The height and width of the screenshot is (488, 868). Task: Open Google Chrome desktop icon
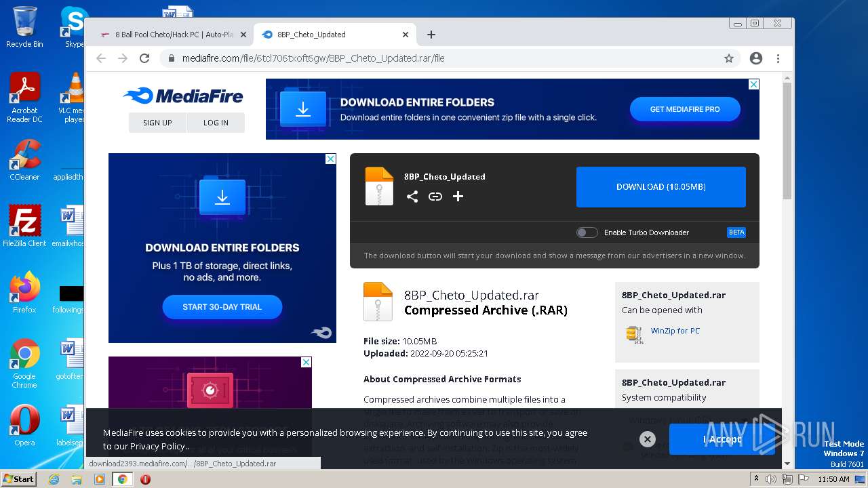point(24,363)
